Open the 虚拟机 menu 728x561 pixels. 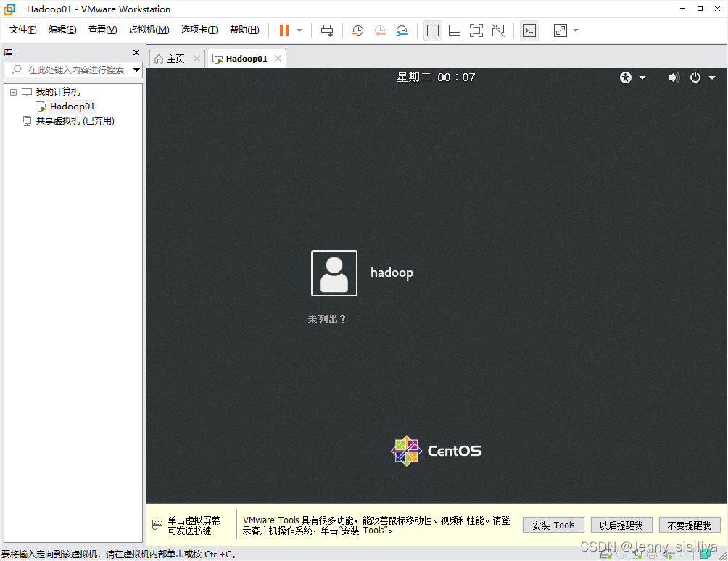click(x=149, y=30)
